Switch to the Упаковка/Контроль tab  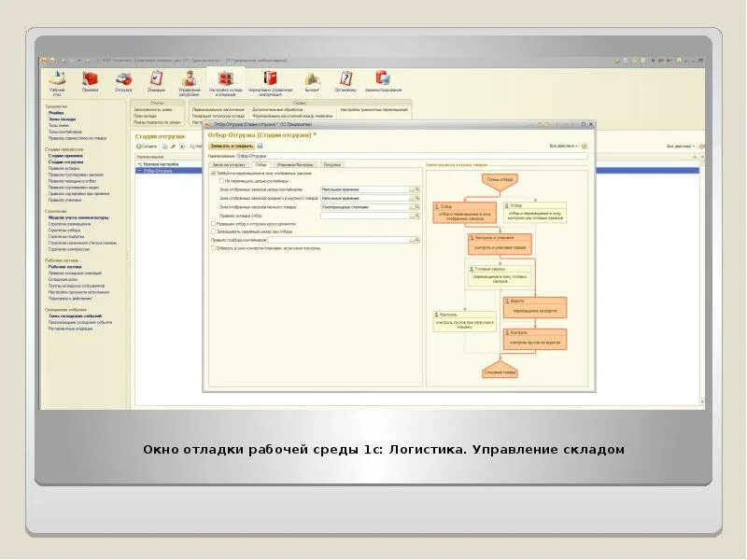click(x=295, y=165)
